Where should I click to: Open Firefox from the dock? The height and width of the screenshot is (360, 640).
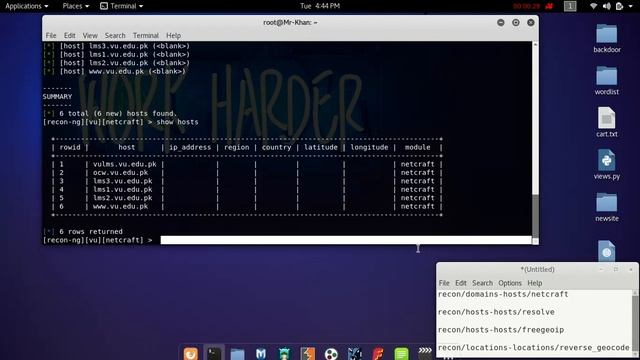(x=191, y=353)
